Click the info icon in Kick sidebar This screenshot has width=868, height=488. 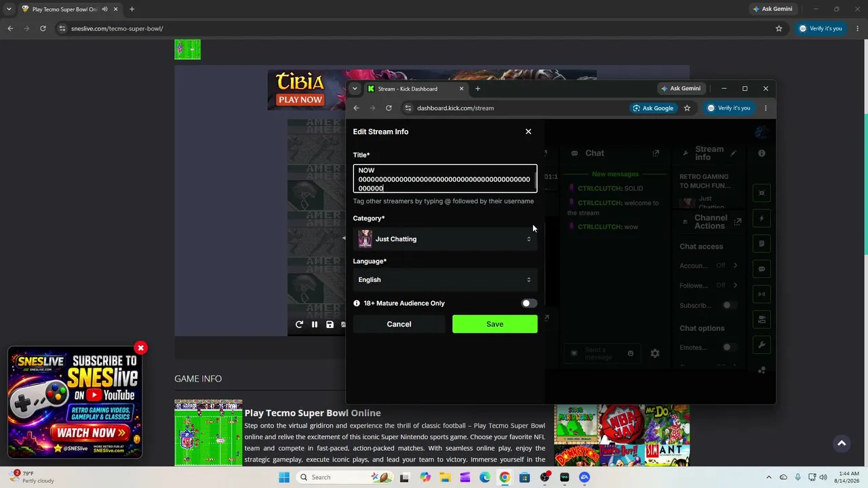[762, 153]
